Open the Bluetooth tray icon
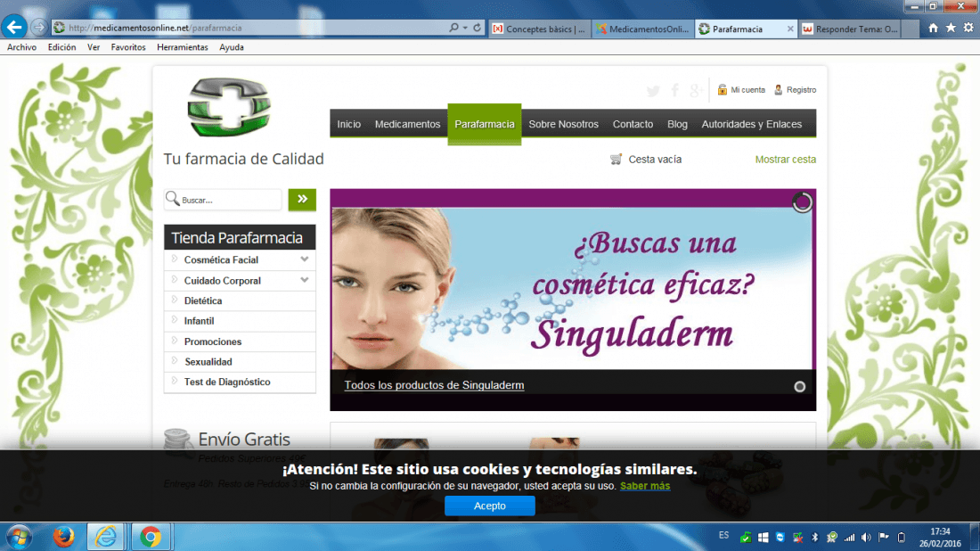The width and height of the screenshot is (980, 551). pyautogui.click(x=815, y=538)
